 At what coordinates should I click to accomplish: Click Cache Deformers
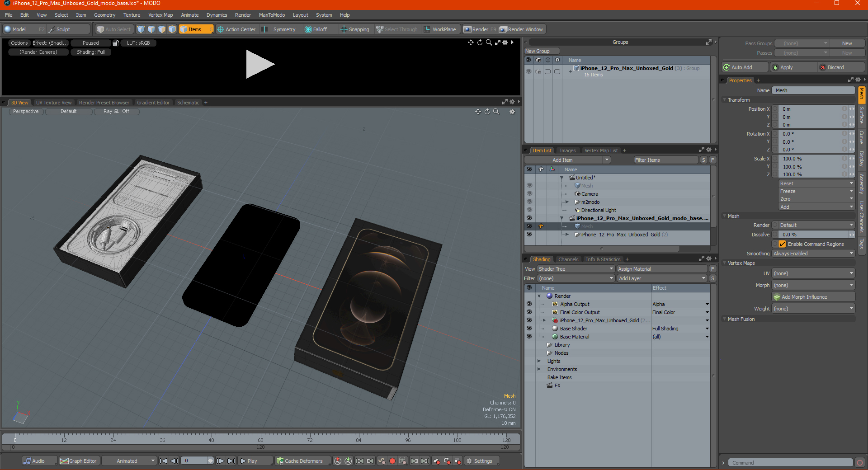[302, 461]
